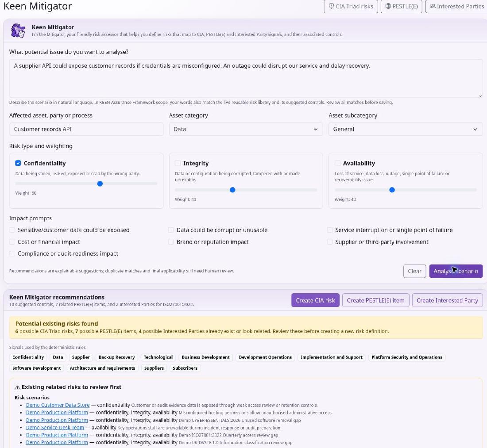Click the Risk scenarios subheading
This screenshot has height=448, width=487.
32,398
